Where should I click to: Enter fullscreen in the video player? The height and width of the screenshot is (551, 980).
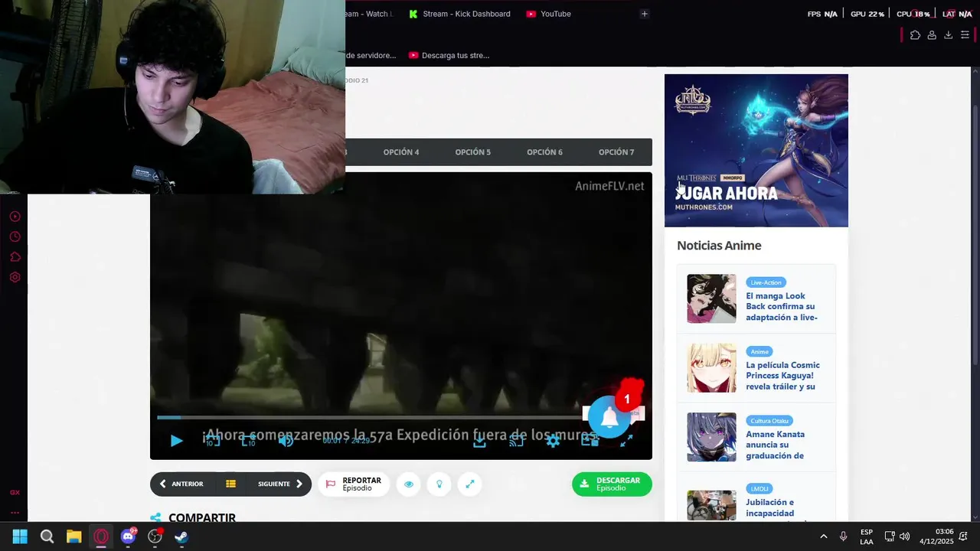[x=626, y=441]
